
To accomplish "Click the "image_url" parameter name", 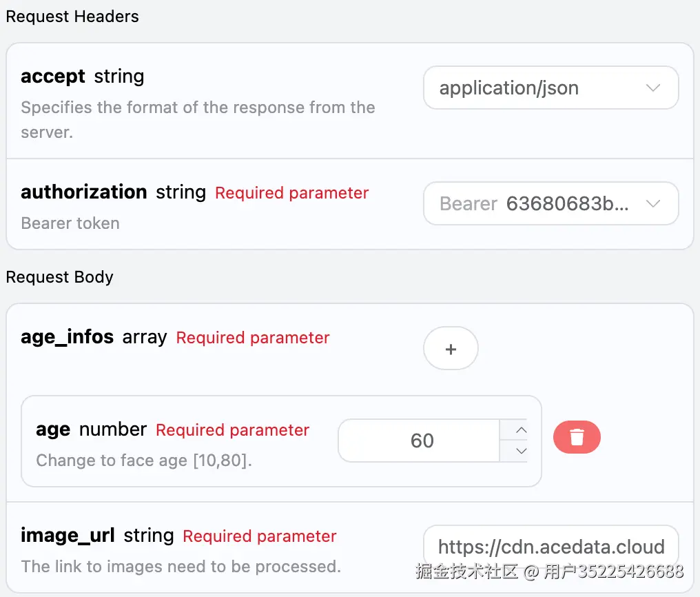I will pos(68,536).
